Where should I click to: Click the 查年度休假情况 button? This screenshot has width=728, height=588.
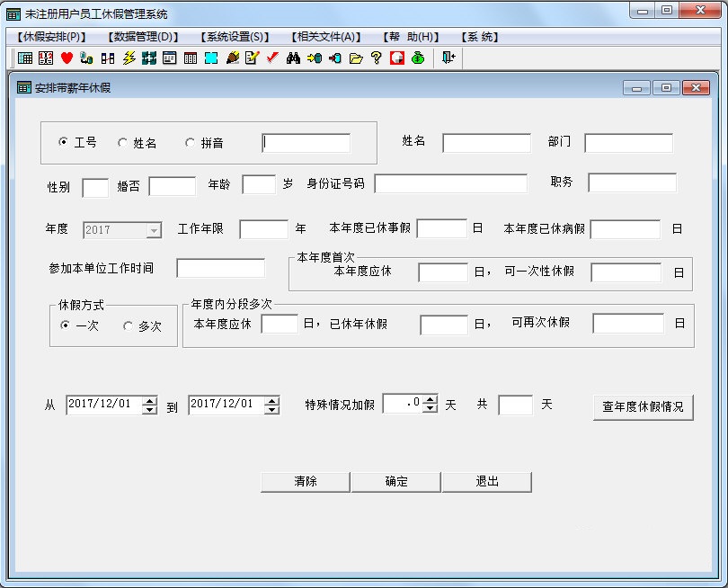click(x=643, y=407)
